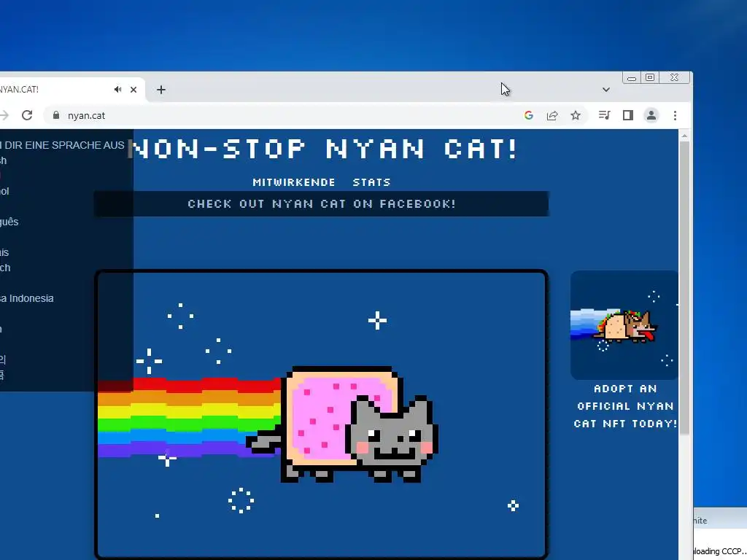Select Bahasa Indonesia language

tap(27, 298)
